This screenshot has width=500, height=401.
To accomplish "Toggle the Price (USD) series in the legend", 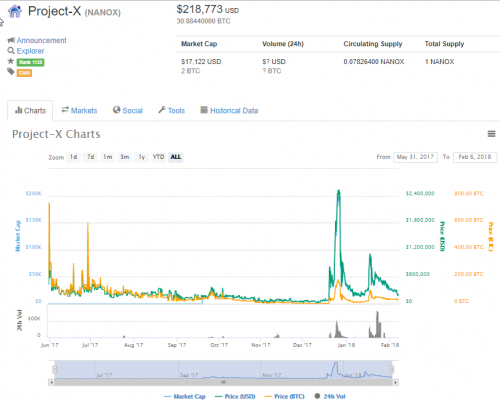I will (x=235, y=396).
